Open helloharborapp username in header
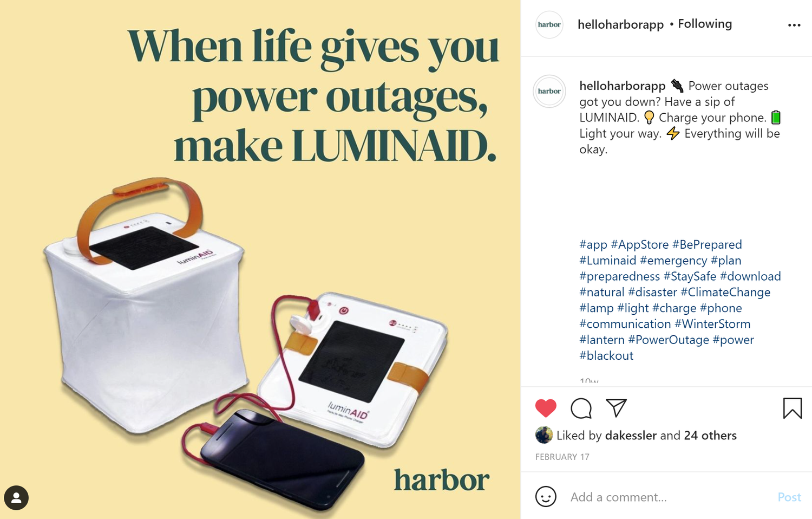This screenshot has height=519, width=812. pyautogui.click(x=620, y=24)
